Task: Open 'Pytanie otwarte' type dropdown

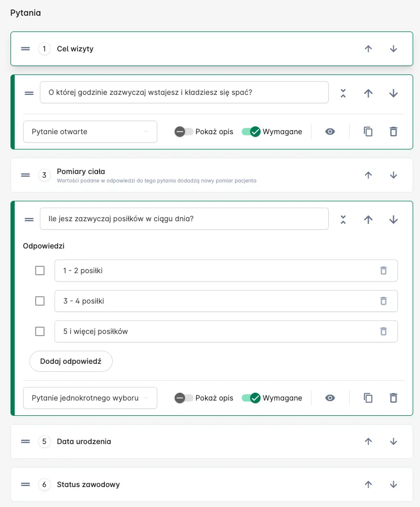Action: tap(90, 132)
